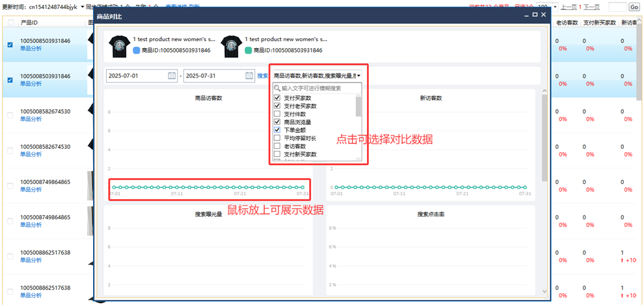Click the 新访客数 chart title
The width and height of the screenshot is (644, 305).
pyautogui.click(x=431, y=98)
